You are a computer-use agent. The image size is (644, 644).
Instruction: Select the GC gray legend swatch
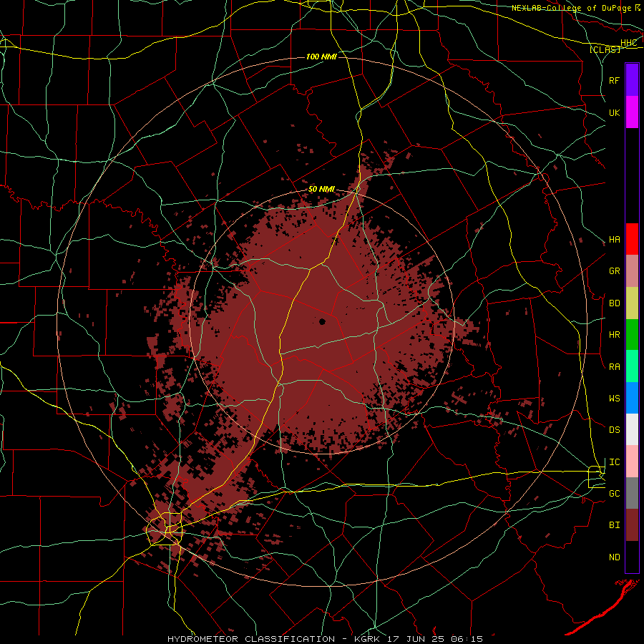pyautogui.click(x=632, y=493)
